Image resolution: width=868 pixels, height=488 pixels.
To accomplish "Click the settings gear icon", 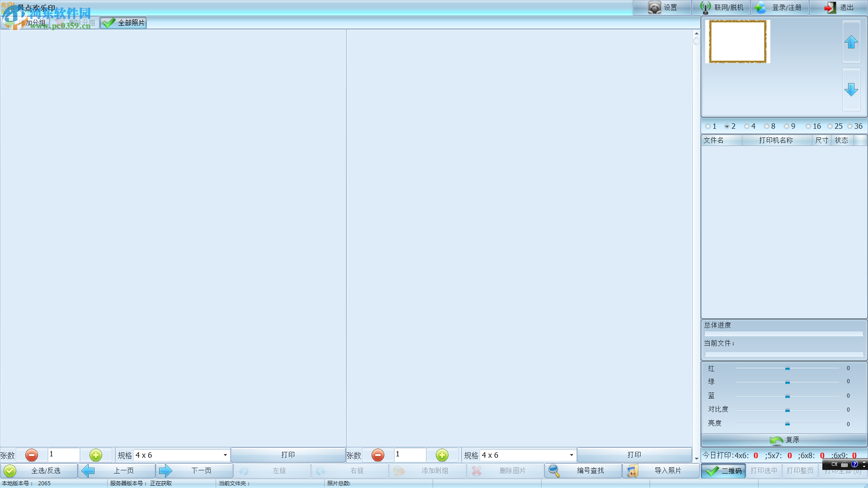I will click(x=654, y=8).
